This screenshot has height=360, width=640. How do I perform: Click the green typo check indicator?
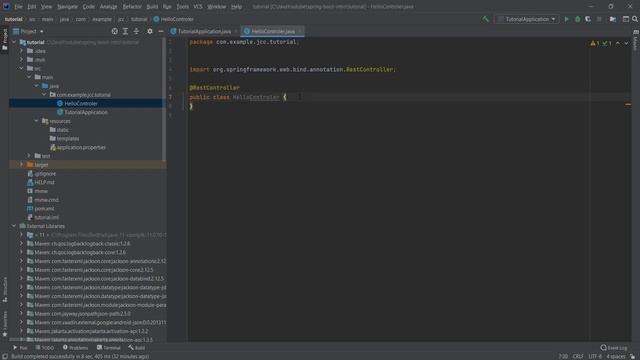[607, 43]
